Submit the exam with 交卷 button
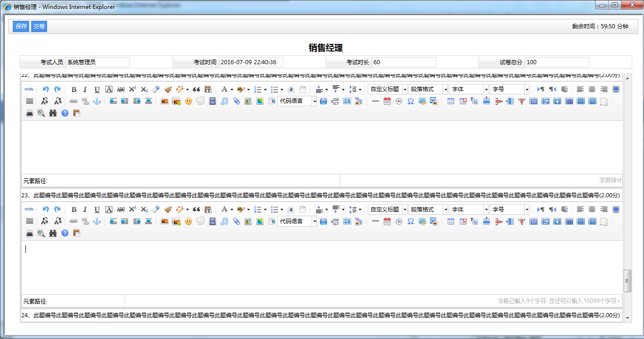 pos(39,26)
